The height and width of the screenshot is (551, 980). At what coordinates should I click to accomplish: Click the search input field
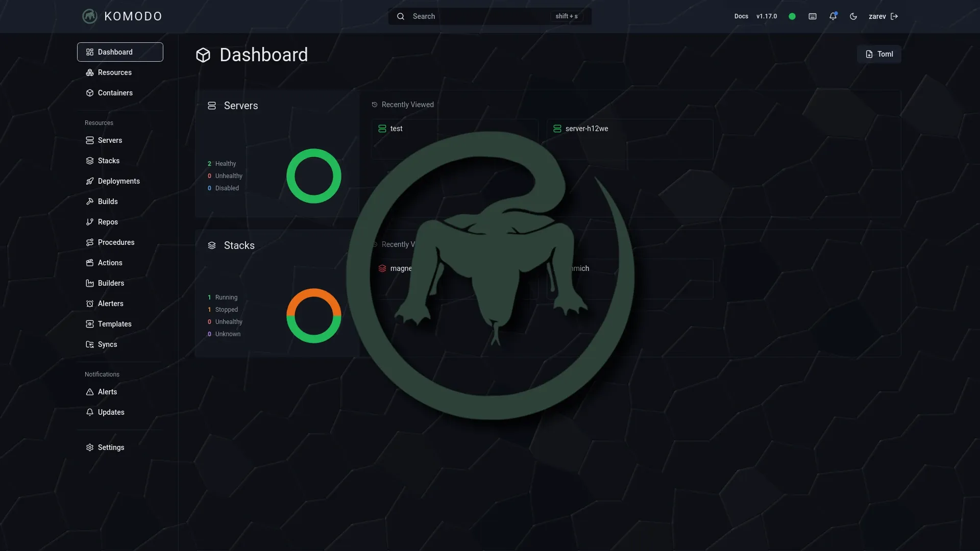coord(475,16)
